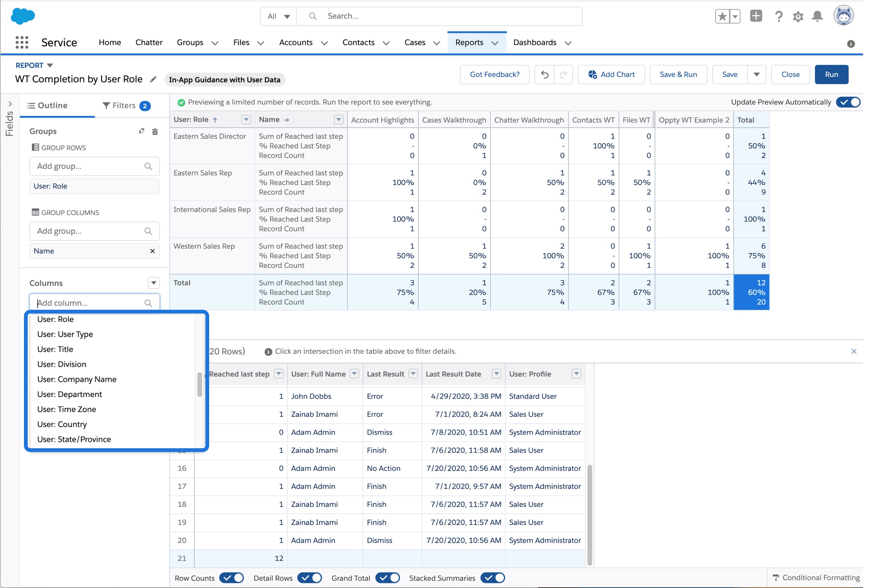Click Save & Run report button
Viewport: 882px width, 588px height.
[x=679, y=74]
